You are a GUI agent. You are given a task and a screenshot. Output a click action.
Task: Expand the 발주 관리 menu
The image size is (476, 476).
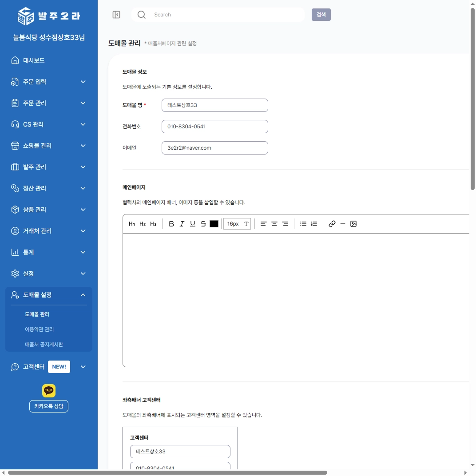click(x=49, y=167)
